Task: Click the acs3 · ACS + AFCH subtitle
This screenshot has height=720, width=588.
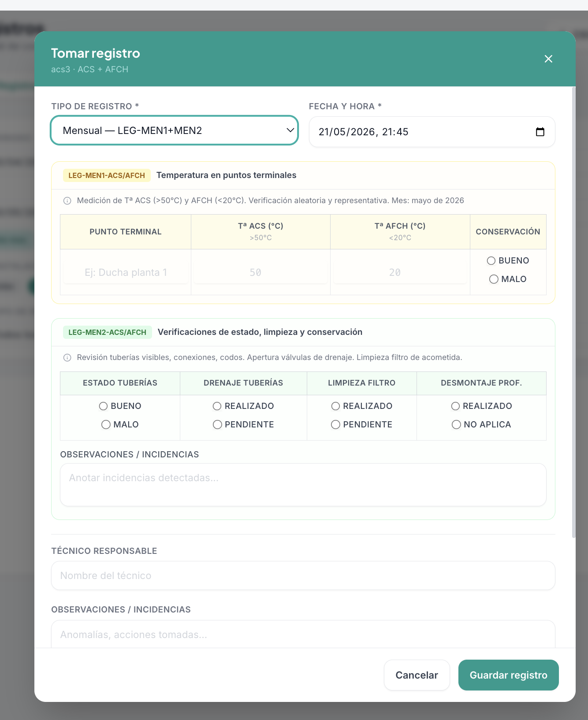Action: click(x=90, y=70)
